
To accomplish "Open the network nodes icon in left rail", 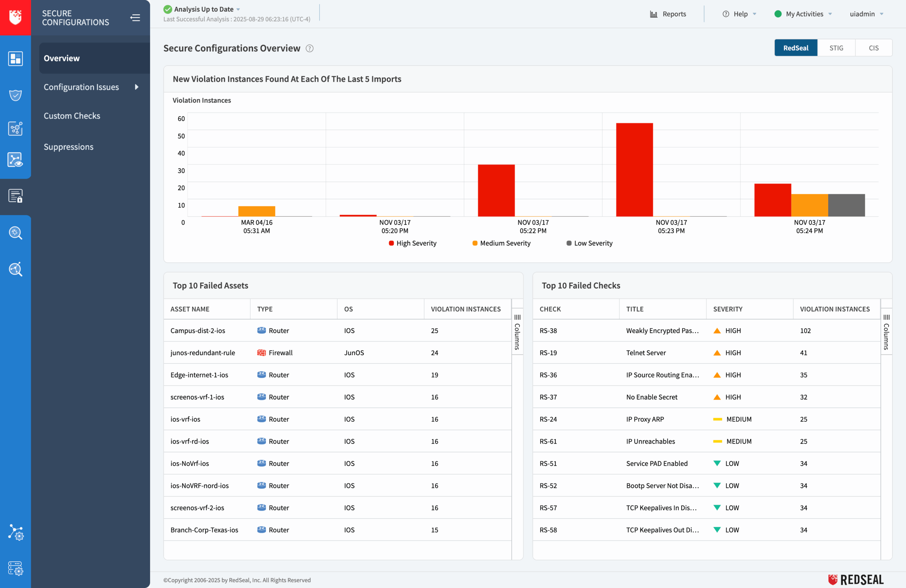I will pyautogui.click(x=15, y=129).
